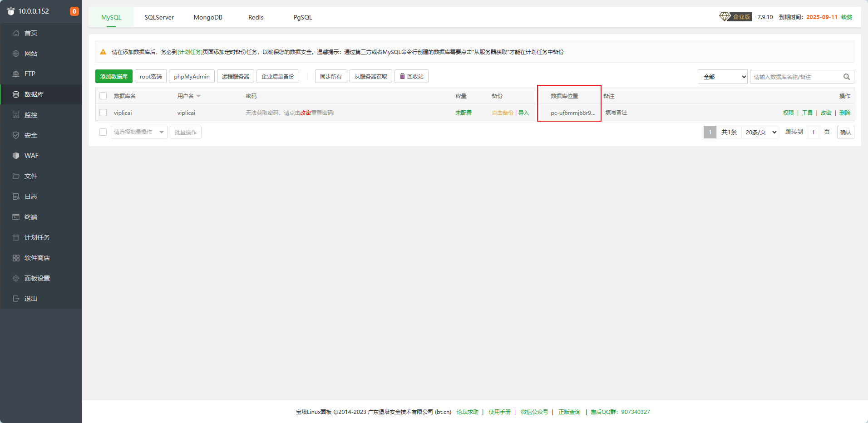Image resolution: width=868 pixels, height=423 pixels.
Task: Open the 20条/页 page size dropdown
Action: (x=761, y=132)
